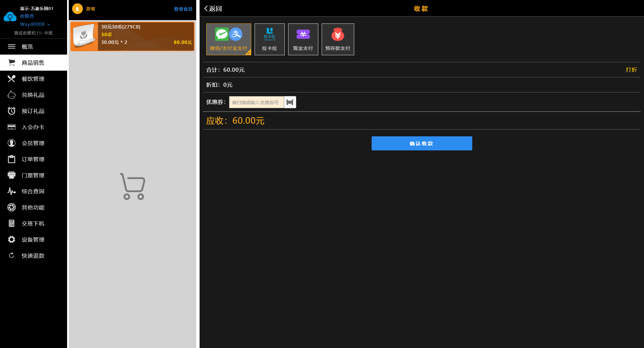Open the 预订礼品 menu item
This screenshot has height=348, width=644.
pos(34,111)
